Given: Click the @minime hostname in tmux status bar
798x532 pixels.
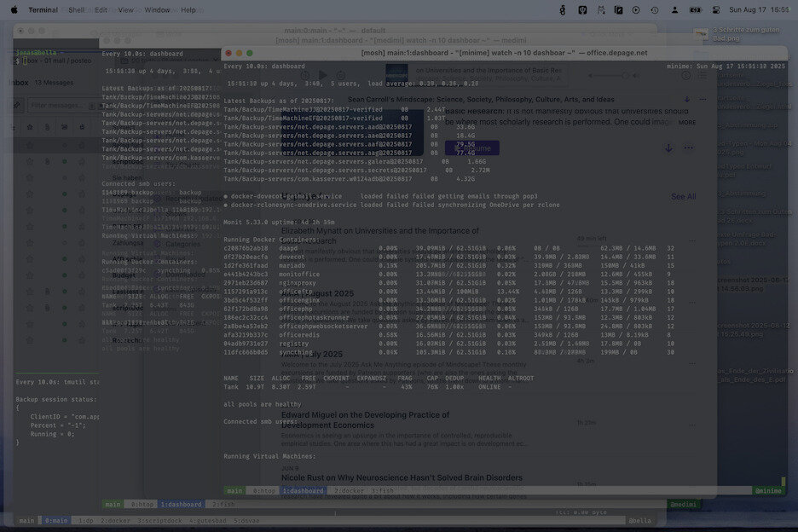Looking at the screenshot, I should pos(768,491).
